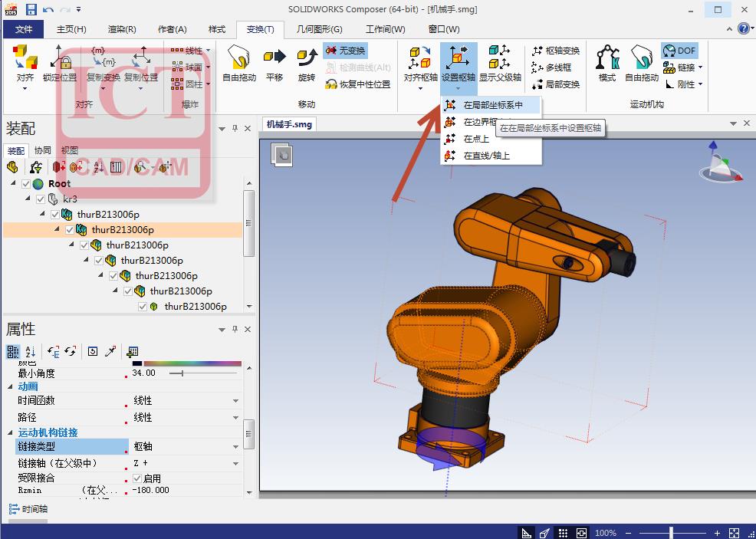This screenshot has height=539, width=756.
Task: Collapse the 运动机构链接 property section
Action: coord(11,432)
